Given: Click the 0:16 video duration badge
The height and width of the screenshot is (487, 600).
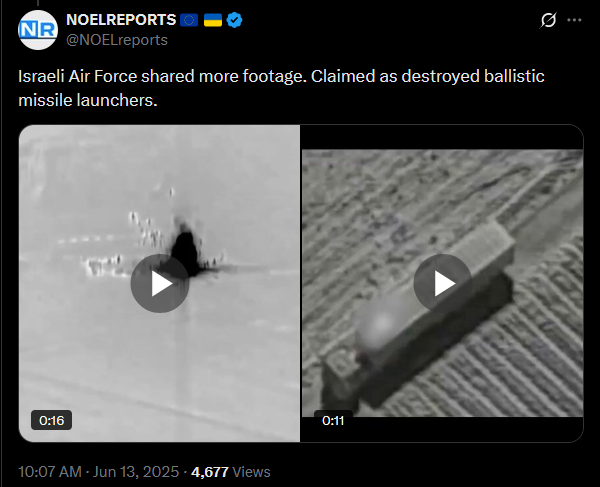Looking at the screenshot, I should pos(51,420).
